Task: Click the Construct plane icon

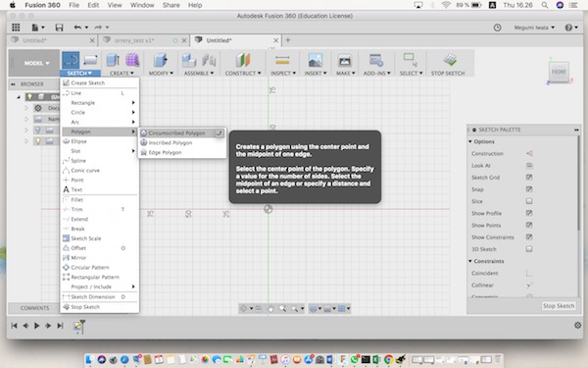Action: click(243, 60)
